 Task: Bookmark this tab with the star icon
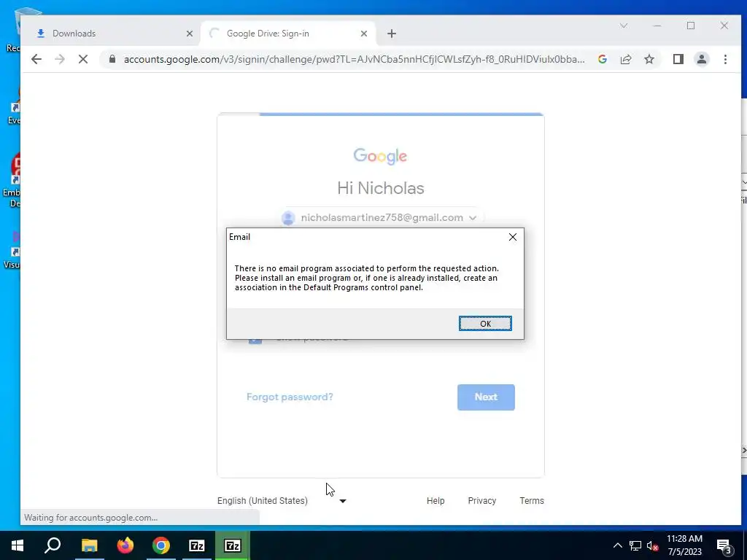pyautogui.click(x=649, y=59)
